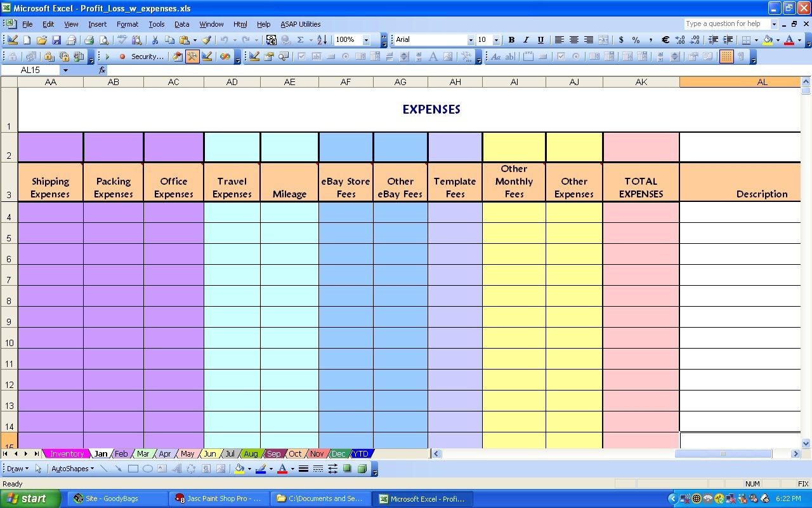Viewport: 812px width, 508px height.
Task: Click the Paste icon
Action: click(x=185, y=39)
